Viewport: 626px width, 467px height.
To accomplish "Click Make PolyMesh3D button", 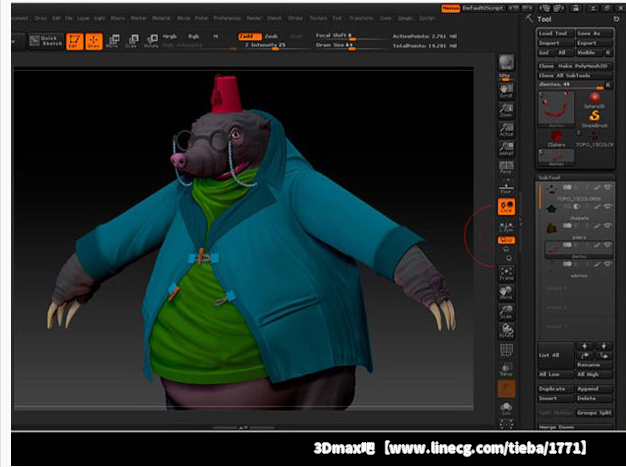I will coord(584,66).
